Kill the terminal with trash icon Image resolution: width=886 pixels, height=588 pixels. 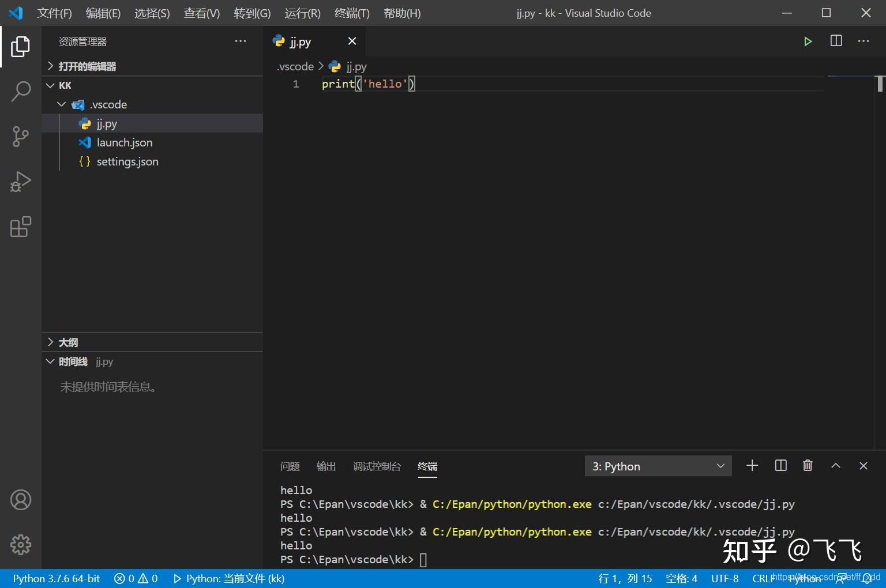click(x=808, y=465)
